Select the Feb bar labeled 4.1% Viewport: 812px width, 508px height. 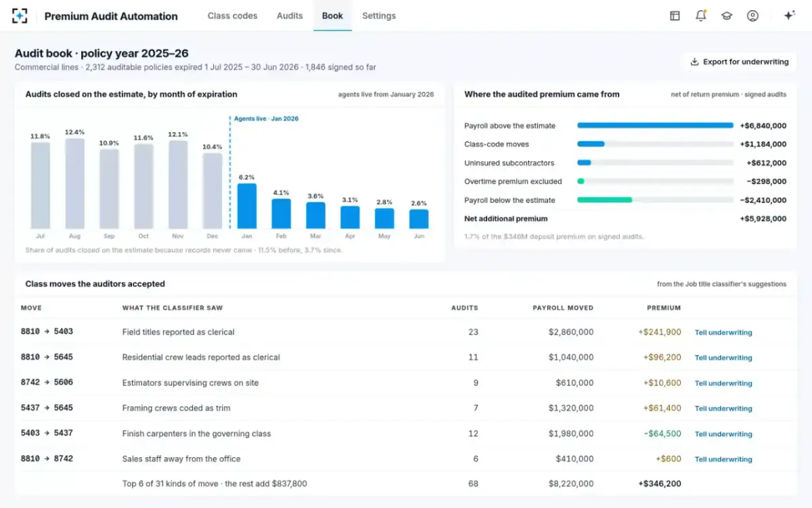click(281, 213)
